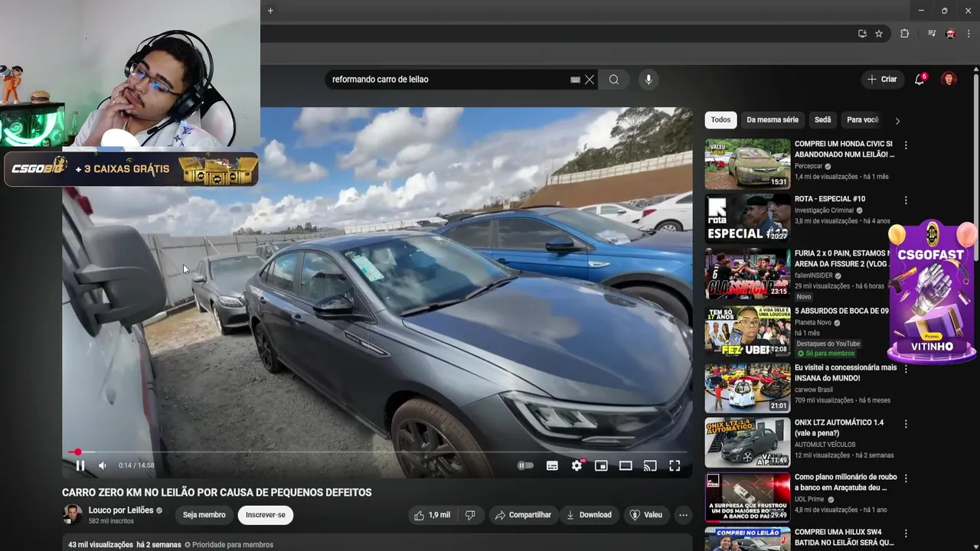This screenshot has height=551, width=980.
Task: Open options for ONIX LTZ video
Action: [906, 424]
